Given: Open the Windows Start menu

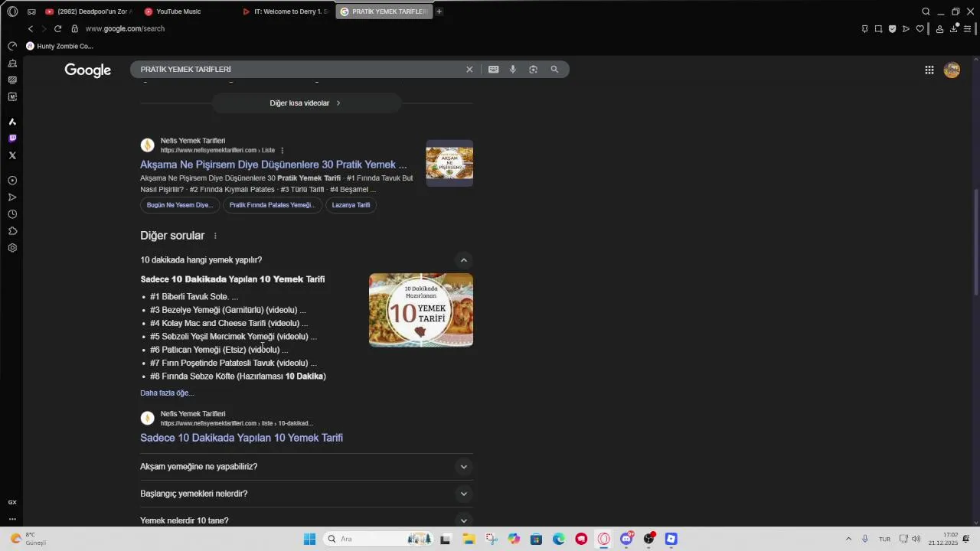Looking at the screenshot, I should pos(309,539).
